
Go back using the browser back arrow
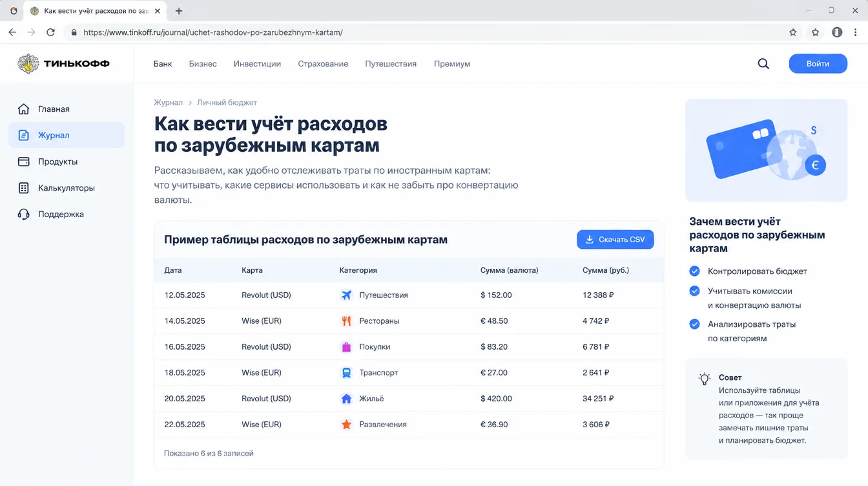point(12,32)
